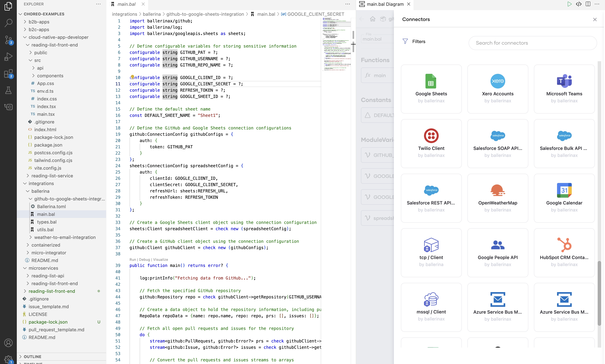
Task: Click the Run code lens
Action: [x=133, y=260]
